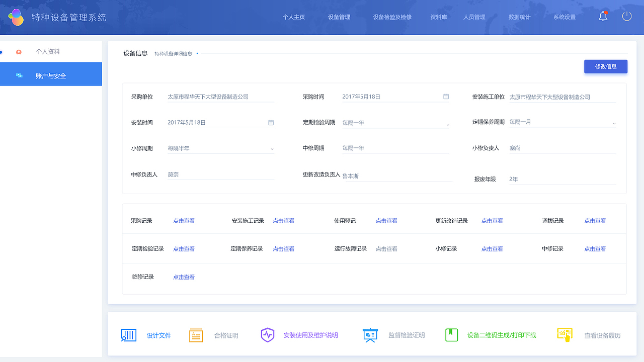The height and width of the screenshot is (362, 644).
Task: Open 安装使用及维护说明 shield icon
Action: click(x=268, y=335)
